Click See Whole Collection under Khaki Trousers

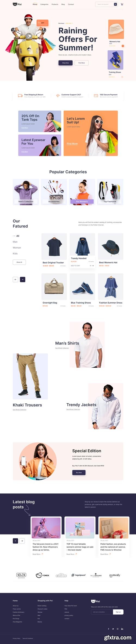(x=20, y=410)
